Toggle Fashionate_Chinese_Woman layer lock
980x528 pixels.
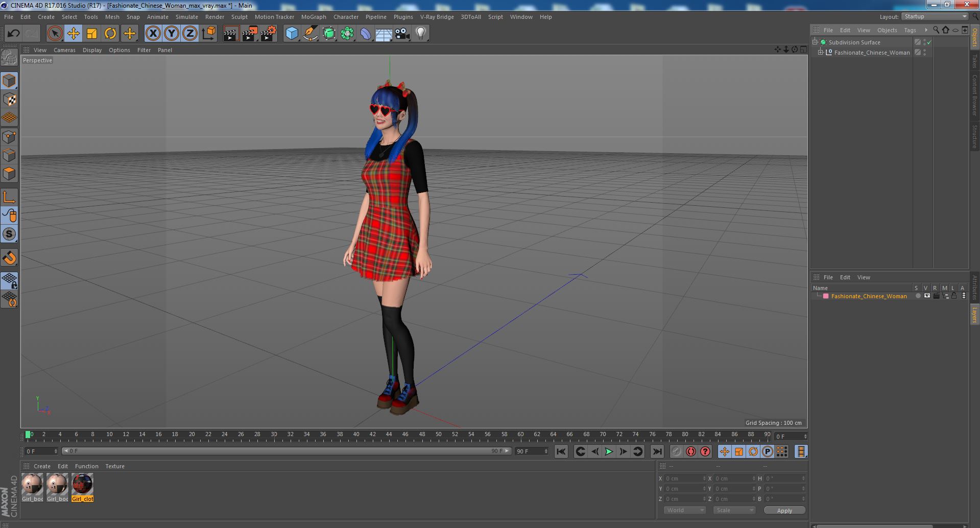(x=954, y=296)
